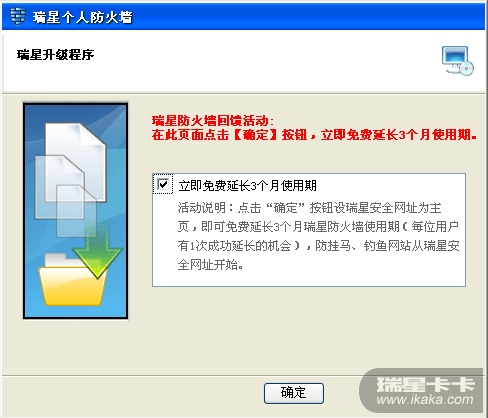This screenshot has width=488, height=418.
Task: Click the white header banner area
Action: coord(243,61)
